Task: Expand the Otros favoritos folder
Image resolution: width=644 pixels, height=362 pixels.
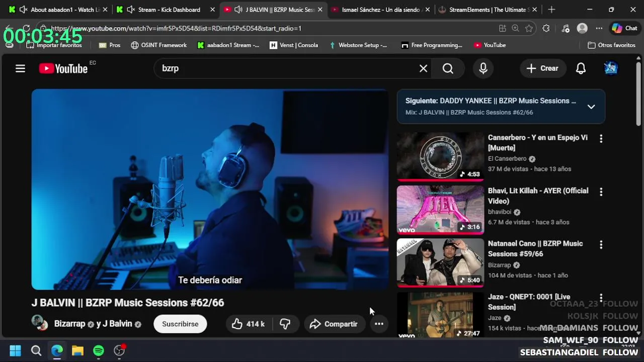Action: pos(611,45)
